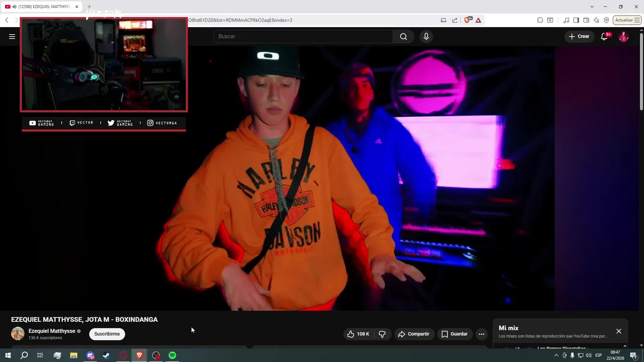Click the Crear button

click(x=579, y=36)
